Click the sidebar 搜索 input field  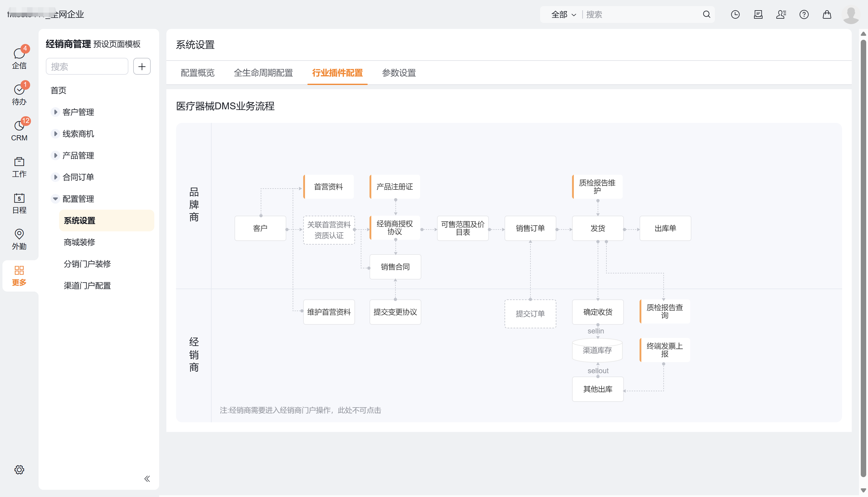click(87, 66)
